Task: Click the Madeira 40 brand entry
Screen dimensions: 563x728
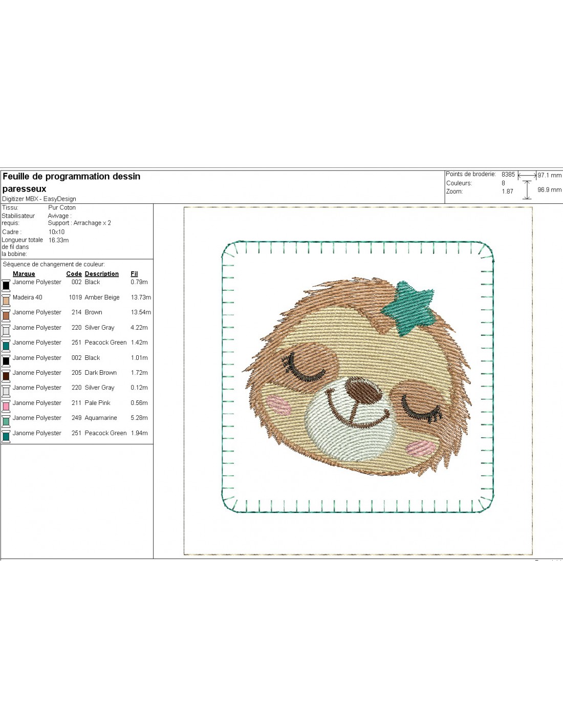Action: click(x=28, y=297)
